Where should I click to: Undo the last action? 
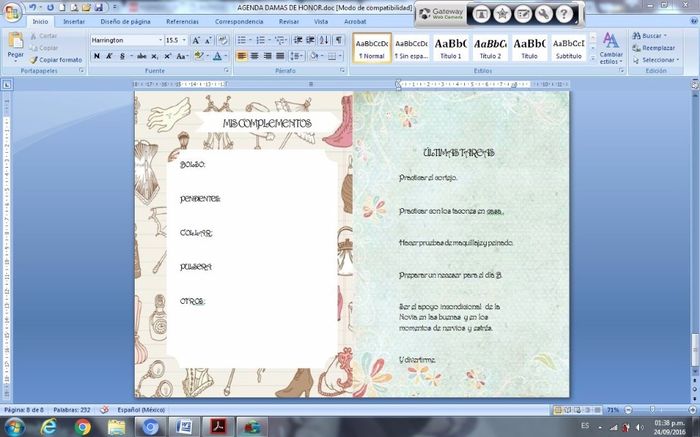coord(33,8)
